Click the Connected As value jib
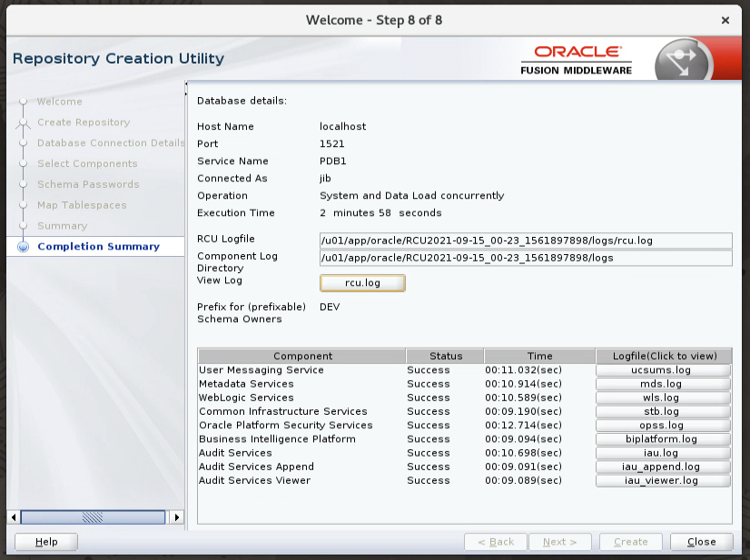The height and width of the screenshot is (560, 750). [x=325, y=179]
